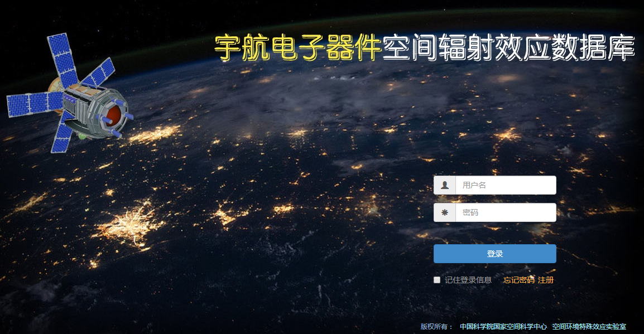Click the satellite's far-left horizontal solar panel
The height and width of the screenshot is (334, 644).
point(33,104)
